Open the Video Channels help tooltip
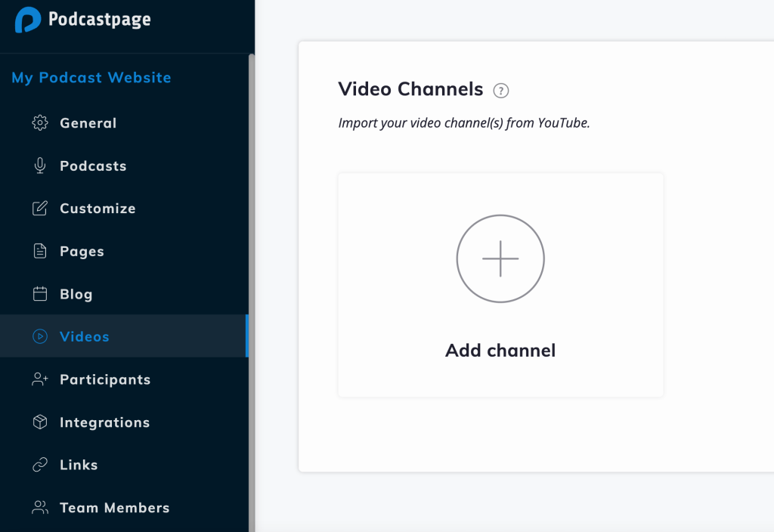 pos(501,91)
